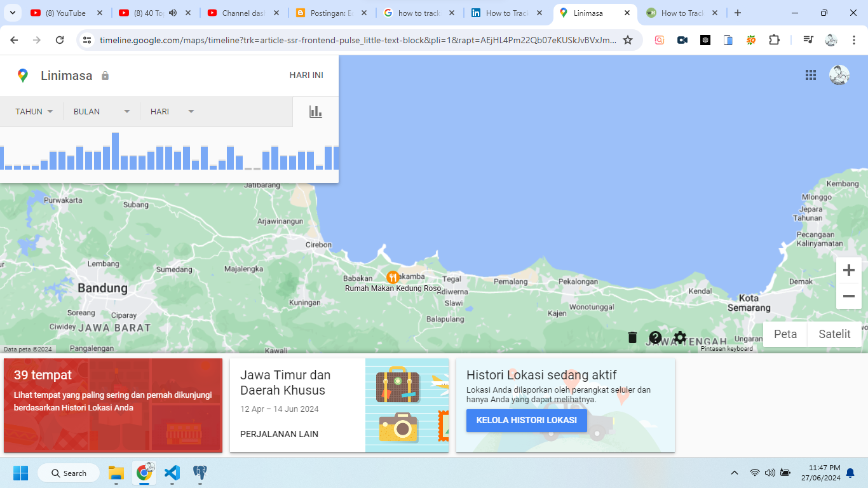This screenshot has height=488, width=868.
Task: Open the Chrome profile picture in toolbar
Action: [831, 40]
